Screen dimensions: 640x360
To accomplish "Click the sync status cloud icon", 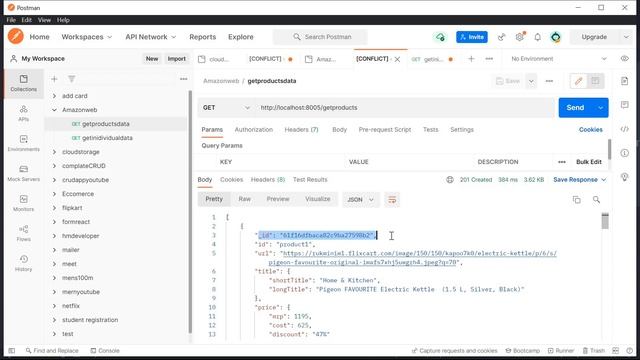I will click(x=440, y=37).
